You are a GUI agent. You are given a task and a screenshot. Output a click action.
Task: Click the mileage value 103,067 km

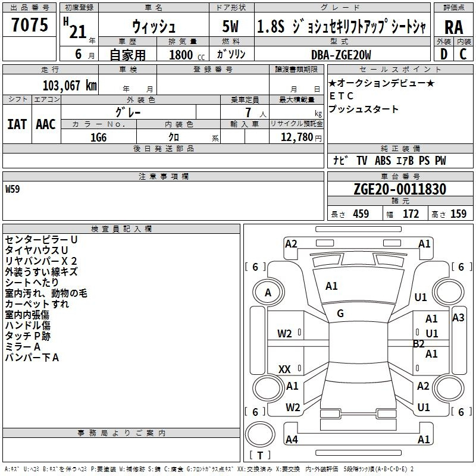pos(70,85)
